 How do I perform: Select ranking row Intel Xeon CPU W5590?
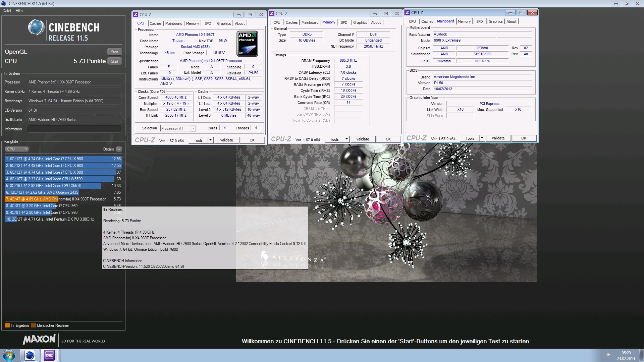[x=63, y=179]
